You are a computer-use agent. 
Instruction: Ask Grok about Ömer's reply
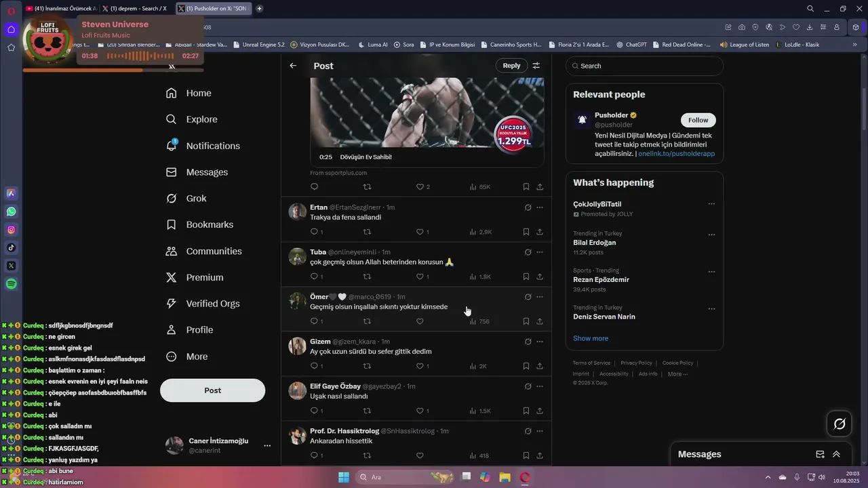pos(528,297)
